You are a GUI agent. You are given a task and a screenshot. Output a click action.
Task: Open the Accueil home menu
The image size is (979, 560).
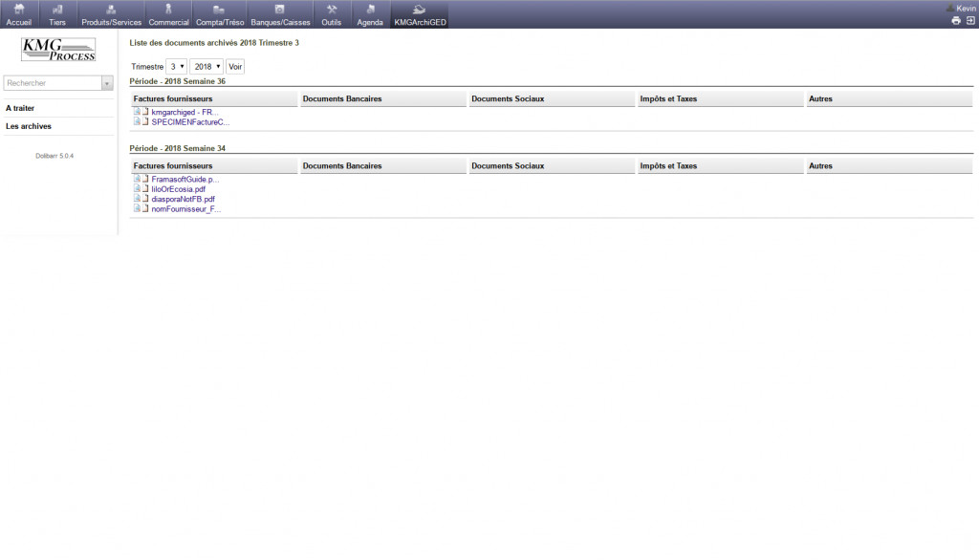(19, 14)
